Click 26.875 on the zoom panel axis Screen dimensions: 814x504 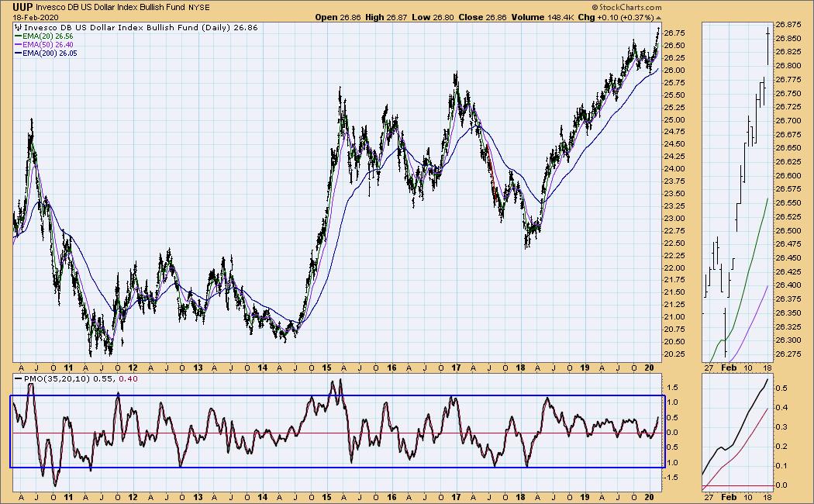pos(788,24)
